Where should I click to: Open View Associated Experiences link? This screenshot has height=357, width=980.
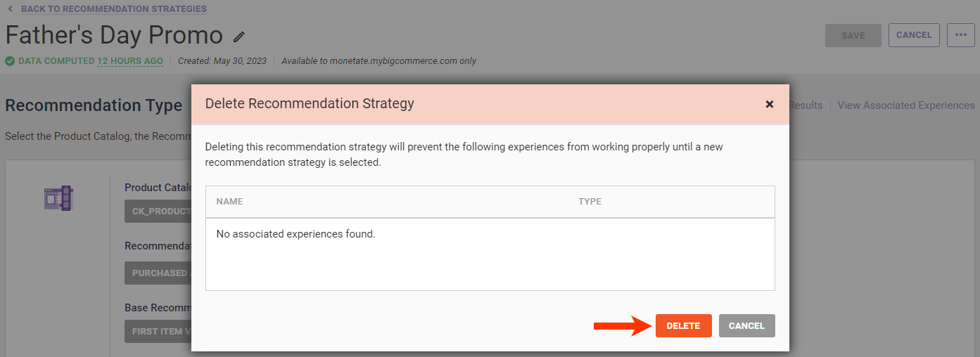tap(905, 105)
